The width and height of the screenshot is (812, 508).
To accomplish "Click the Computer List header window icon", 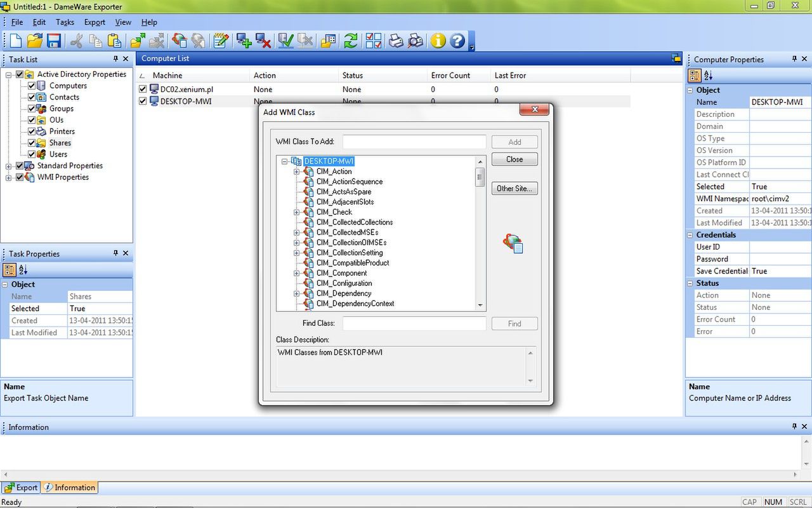I will click(x=676, y=58).
